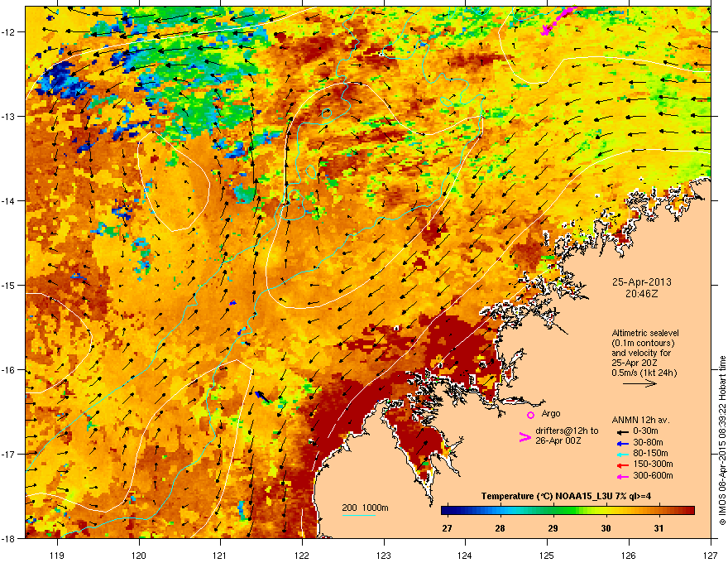This screenshot has width=728, height=563.
Task: Click the latitude axis label -15
Action: tap(9, 285)
